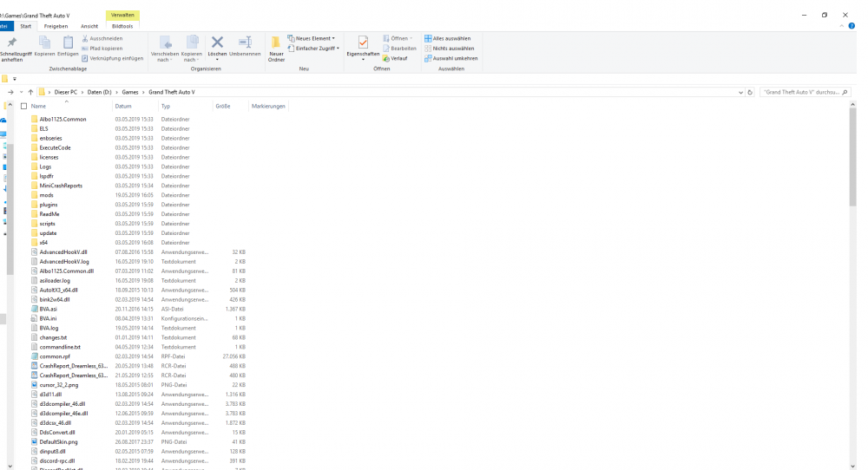868x470 pixels.
Task: Collapse the ribbon using the chevron
Action: [x=840, y=26]
